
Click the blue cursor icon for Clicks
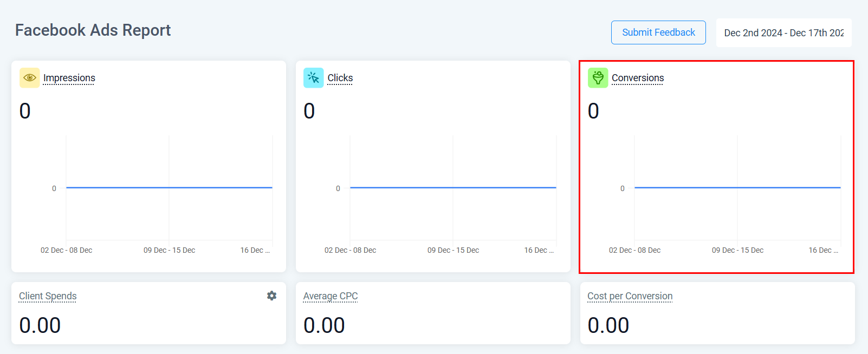(314, 78)
